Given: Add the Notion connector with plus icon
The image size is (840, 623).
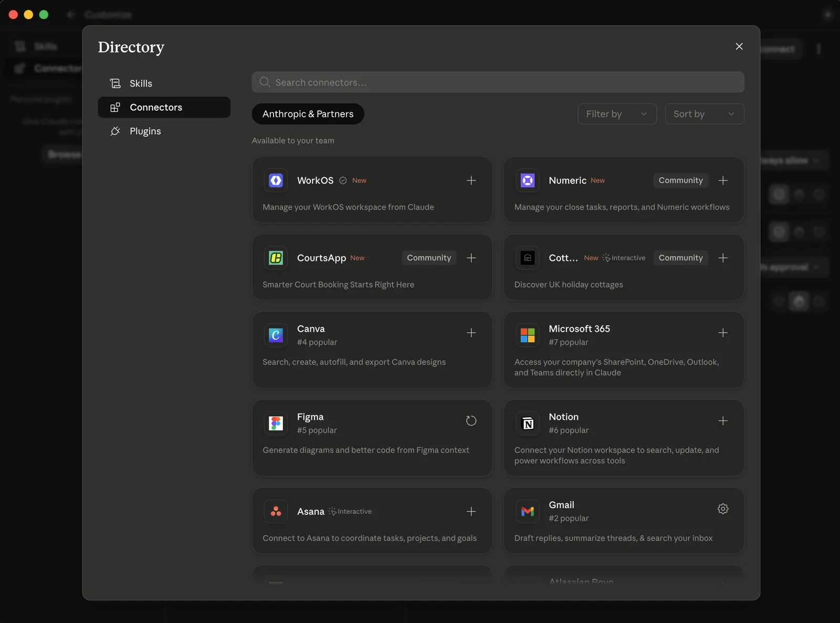Looking at the screenshot, I should click(x=723, y=421).
